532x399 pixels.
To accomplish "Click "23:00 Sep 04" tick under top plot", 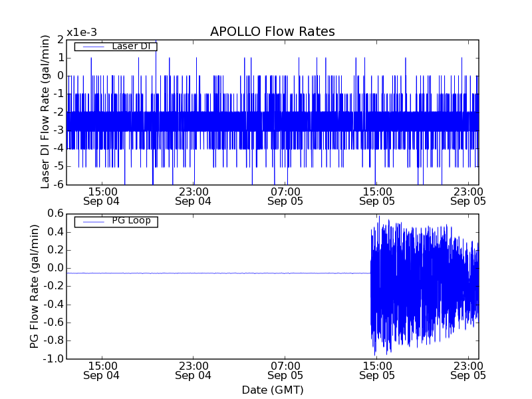I will tap(193, 196).
